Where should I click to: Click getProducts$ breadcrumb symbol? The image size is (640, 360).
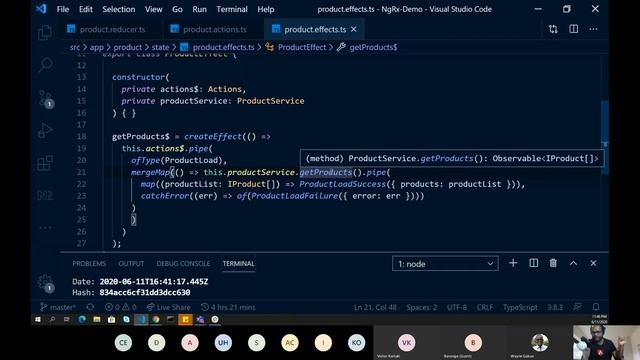(x=373, y=47)
